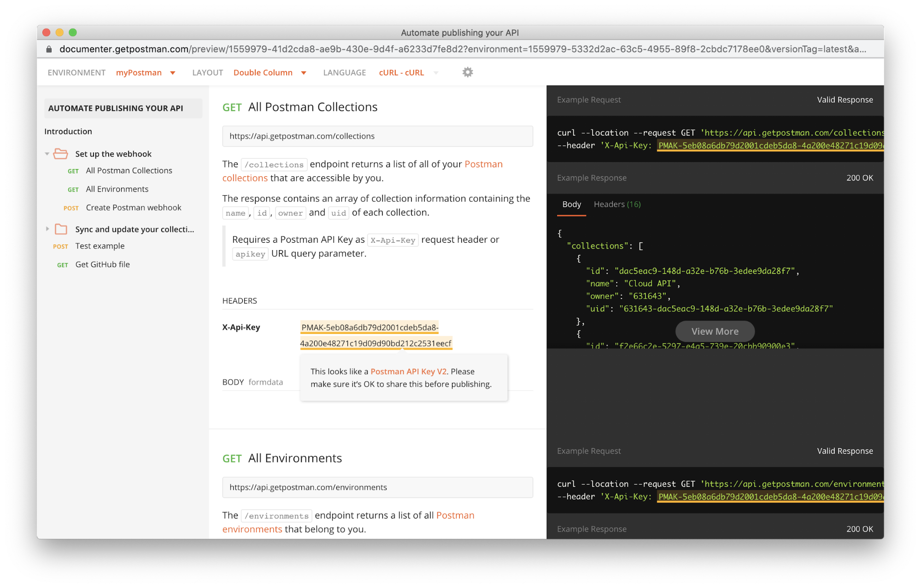921x588 pixels.
Task: Switch to the Headers (16) tab
Action: pos(617,204)
